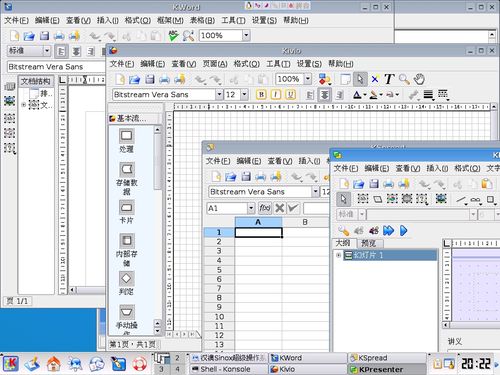The height and width of the screenshot is (375, 500).
Task: Toggle left alignment in KWord toolbar
Action: tap(61, 51)
